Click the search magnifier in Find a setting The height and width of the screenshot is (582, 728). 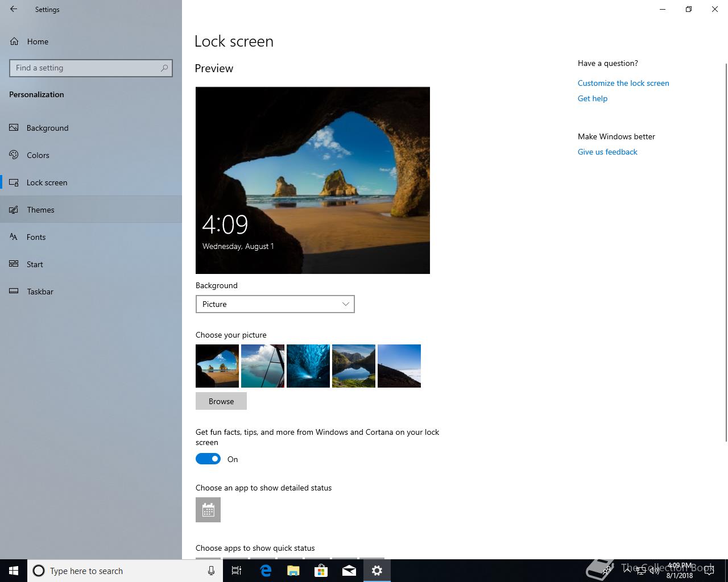(164, 68)
